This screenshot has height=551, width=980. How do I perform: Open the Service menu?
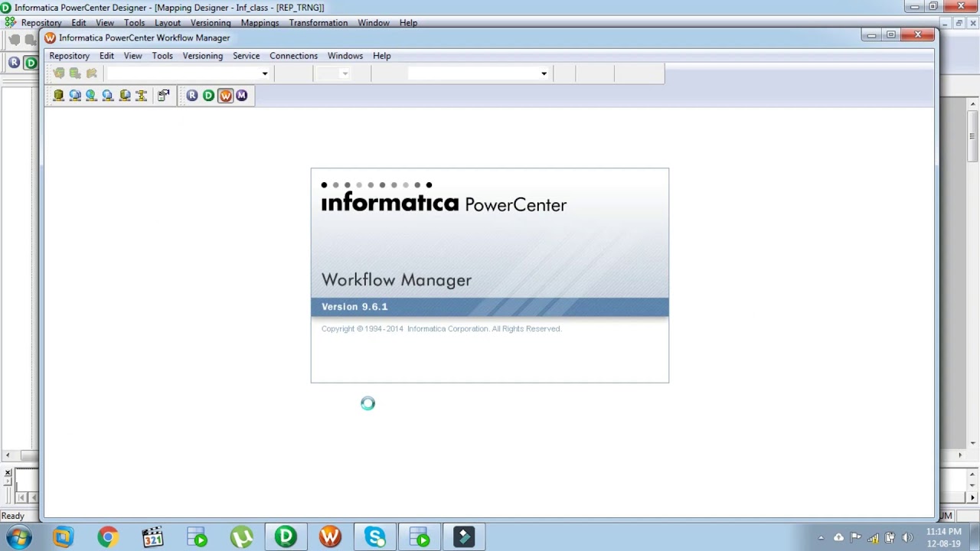(247, 56)
